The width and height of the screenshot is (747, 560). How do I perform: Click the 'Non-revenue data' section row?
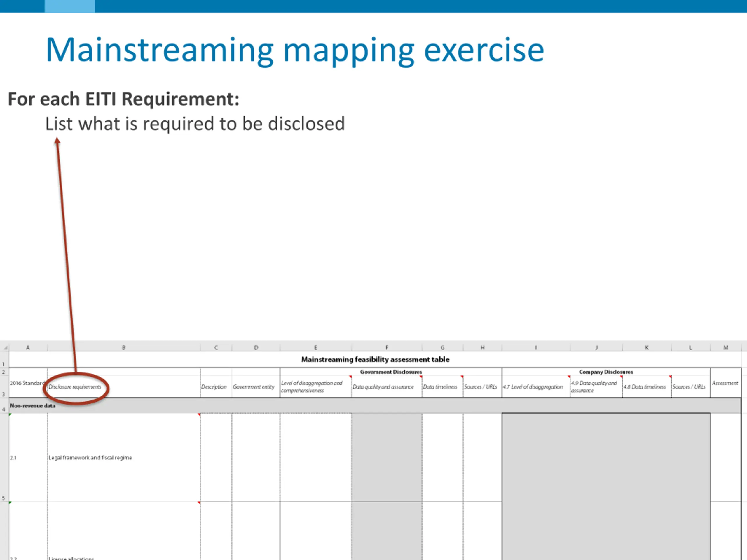pos(375,405)
